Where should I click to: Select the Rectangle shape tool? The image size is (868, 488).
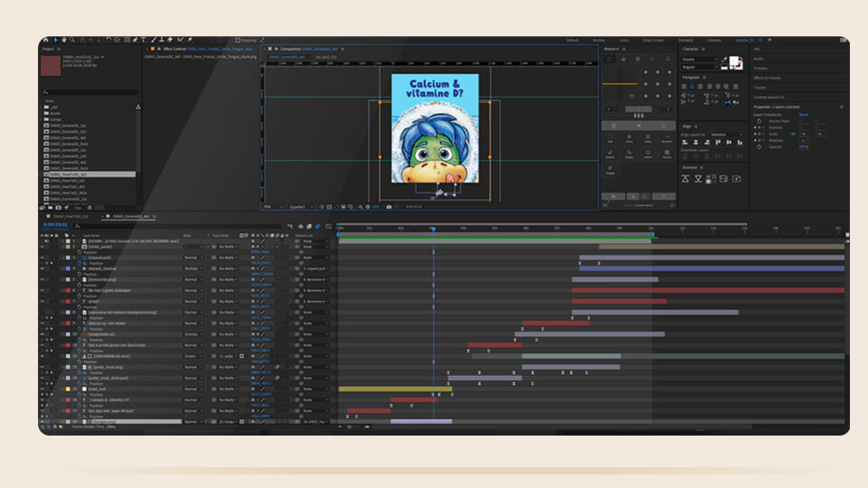pos(127,41)
